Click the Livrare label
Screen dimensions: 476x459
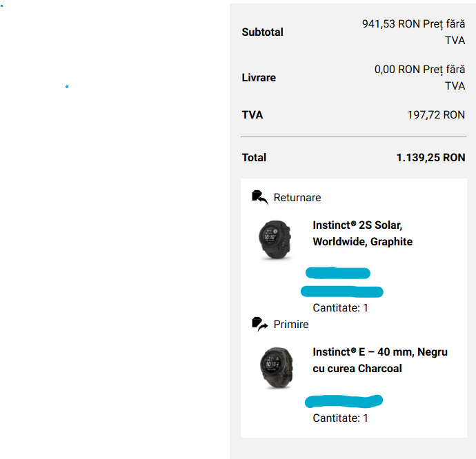[x=259, y=78]
